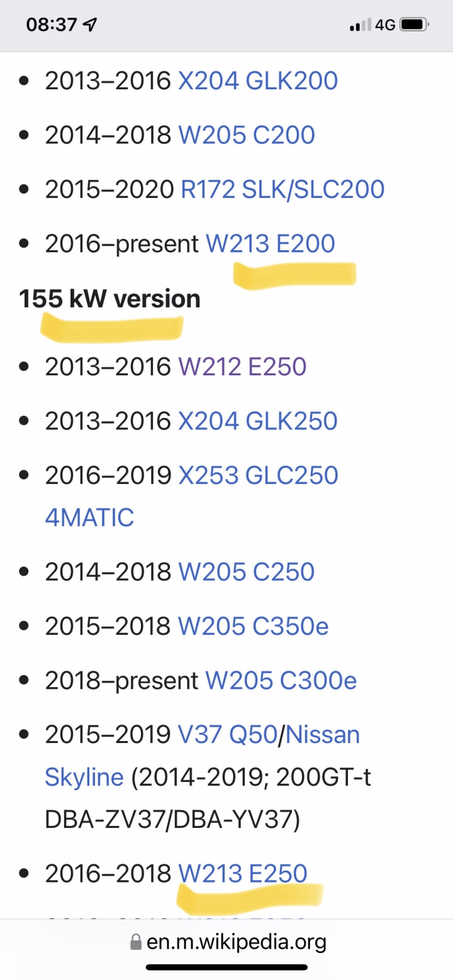Tap the home indicator bar at the bottom

coord(226,967)
